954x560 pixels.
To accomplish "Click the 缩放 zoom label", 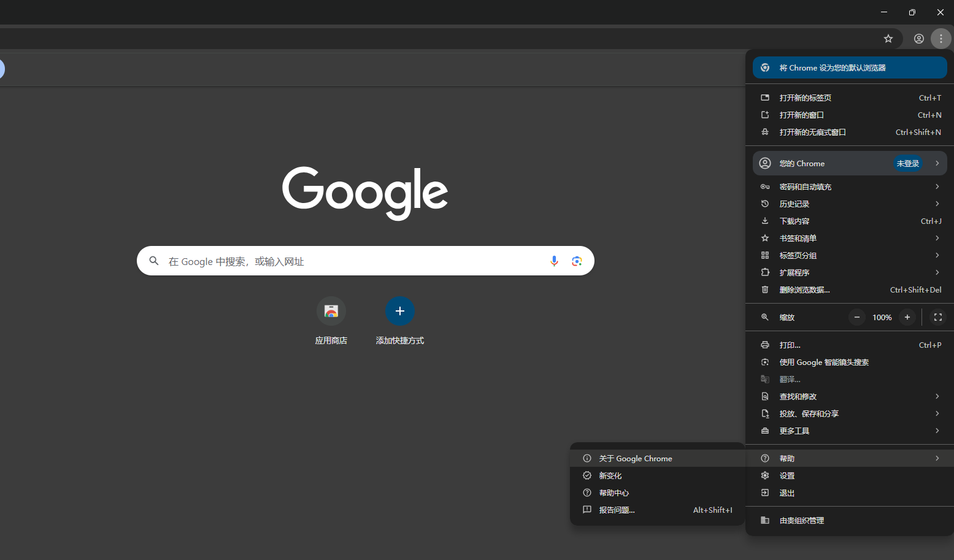I will click(787, 317).
